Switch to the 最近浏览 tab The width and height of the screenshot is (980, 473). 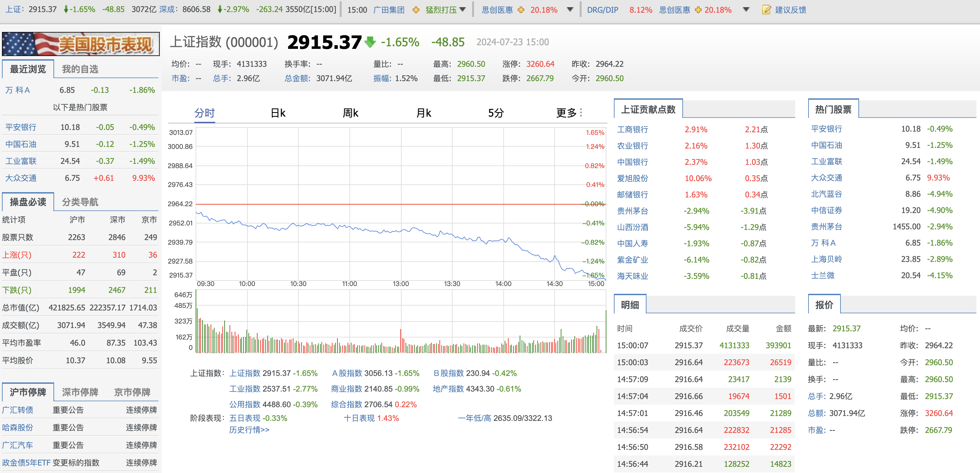click(x=28, y=69)
